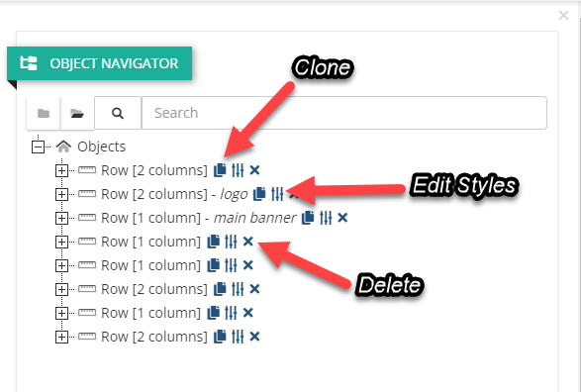Screen dimensions: 581x392
Task: Delete the first Row [2 columns] object
Action: [254, 170]
